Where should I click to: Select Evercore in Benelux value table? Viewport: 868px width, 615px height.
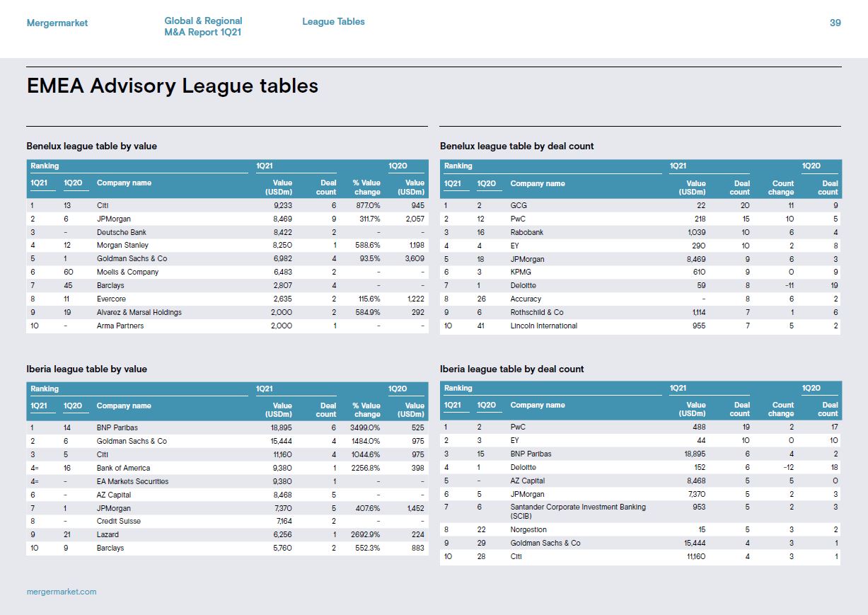(x=112, y=299)
